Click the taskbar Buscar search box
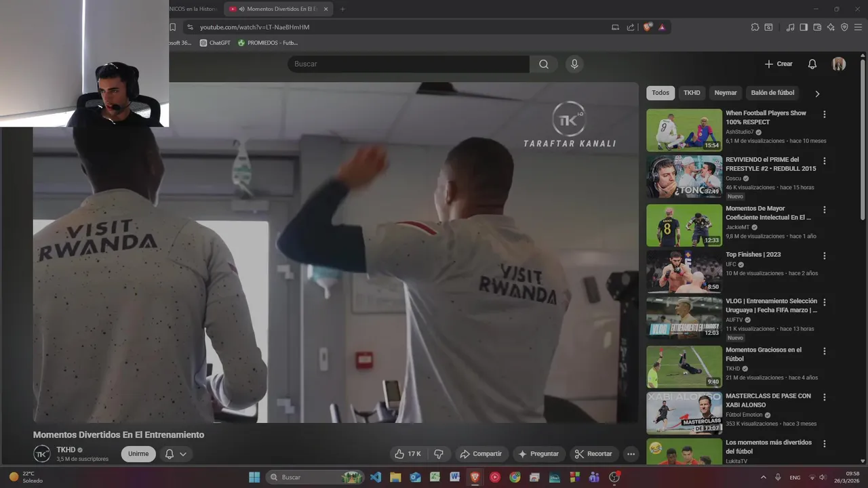 tap(315, 477)
